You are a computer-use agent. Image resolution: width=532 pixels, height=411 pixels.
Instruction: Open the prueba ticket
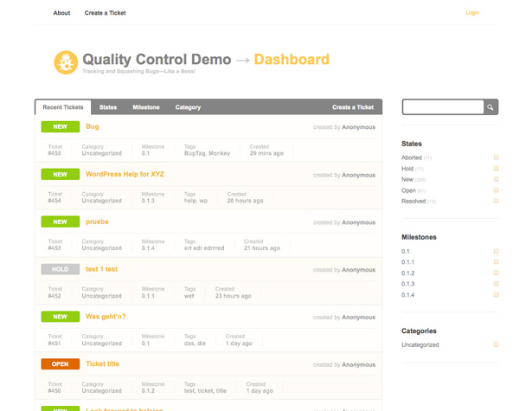pos(97,222)
